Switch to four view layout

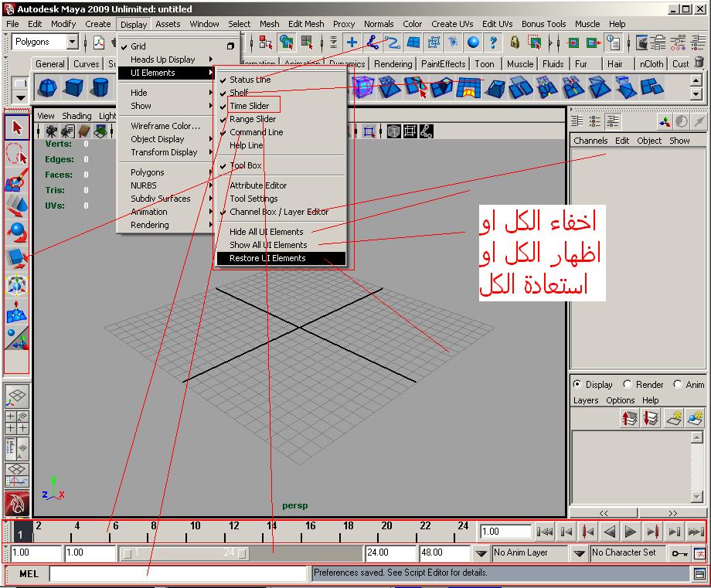17,422
